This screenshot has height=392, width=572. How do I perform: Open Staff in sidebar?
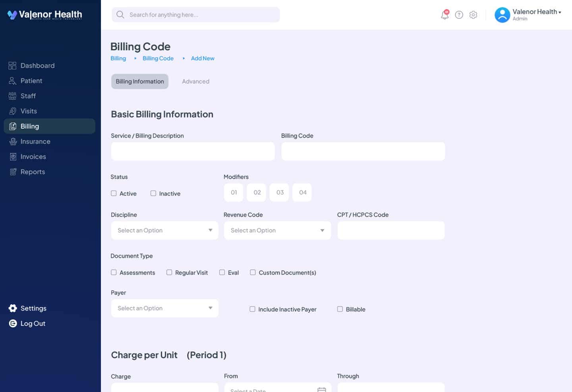click(x=28, y=96)
